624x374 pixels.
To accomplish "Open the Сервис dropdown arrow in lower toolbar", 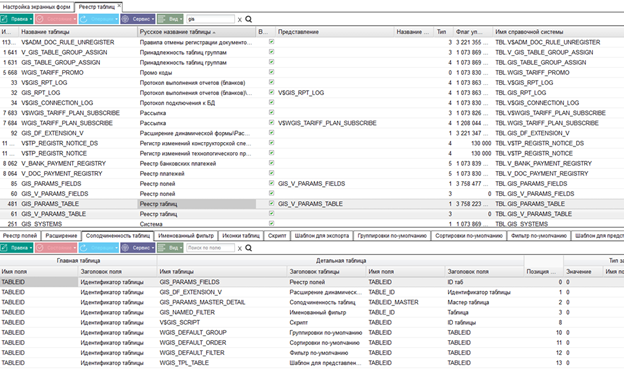I will (152, 248).
